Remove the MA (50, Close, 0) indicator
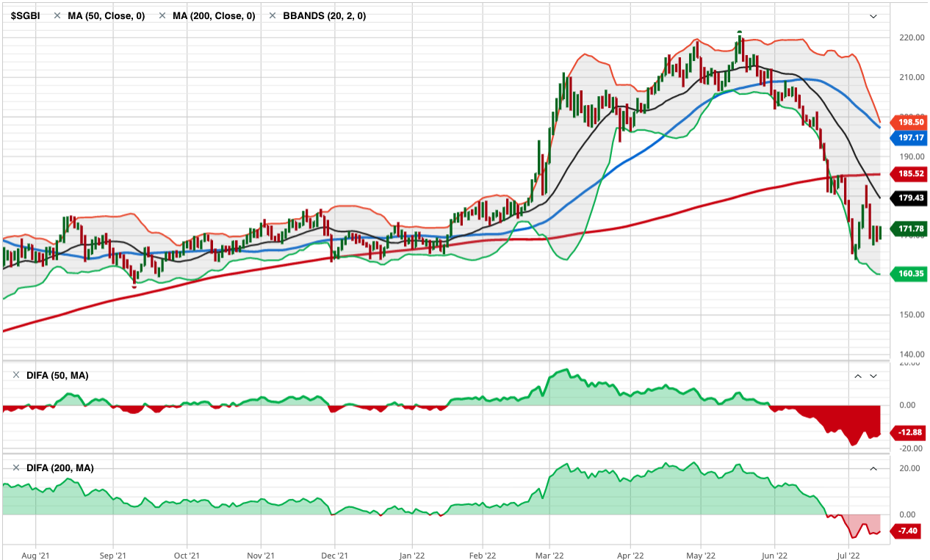The width and height of the screenshot is (930, 560). point(57,15)
